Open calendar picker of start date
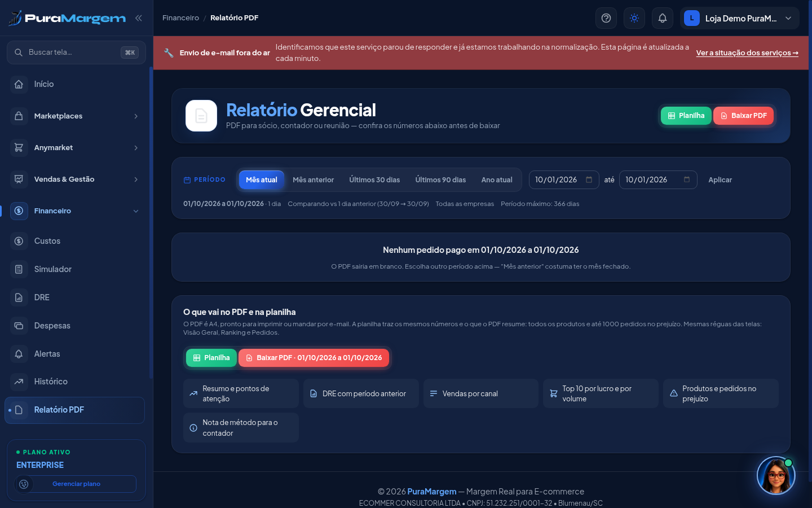 (589, 180)
